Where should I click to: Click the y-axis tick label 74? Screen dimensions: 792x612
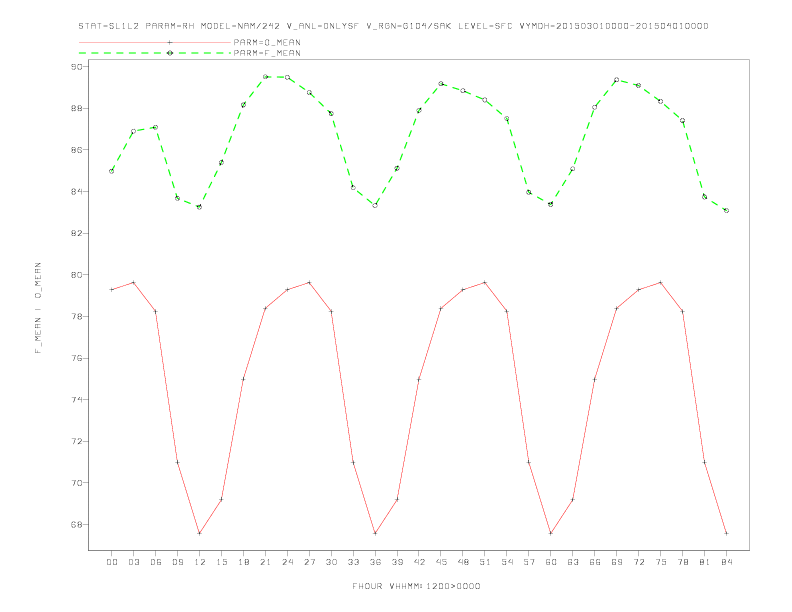77,399
